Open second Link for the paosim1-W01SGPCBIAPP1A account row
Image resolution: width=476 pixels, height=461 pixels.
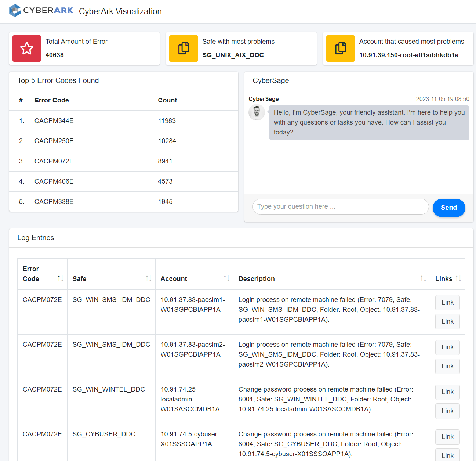coord(447,321)
